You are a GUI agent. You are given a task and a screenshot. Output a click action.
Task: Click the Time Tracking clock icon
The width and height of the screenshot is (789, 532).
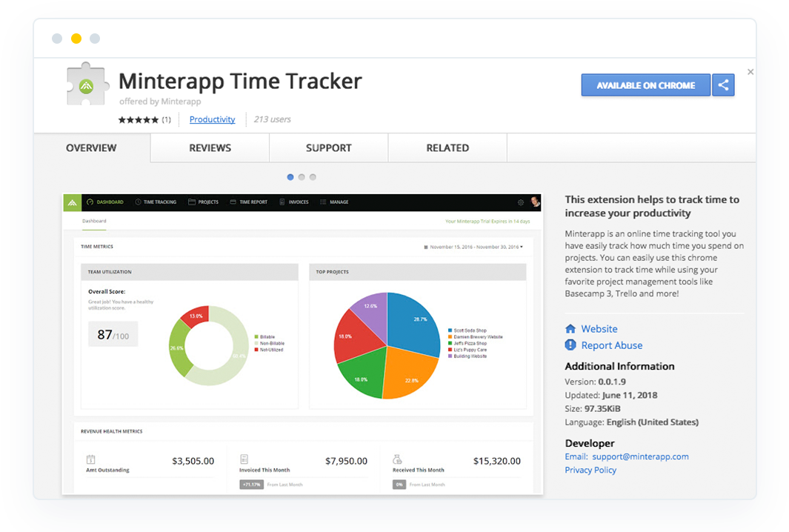coord(138,202)
